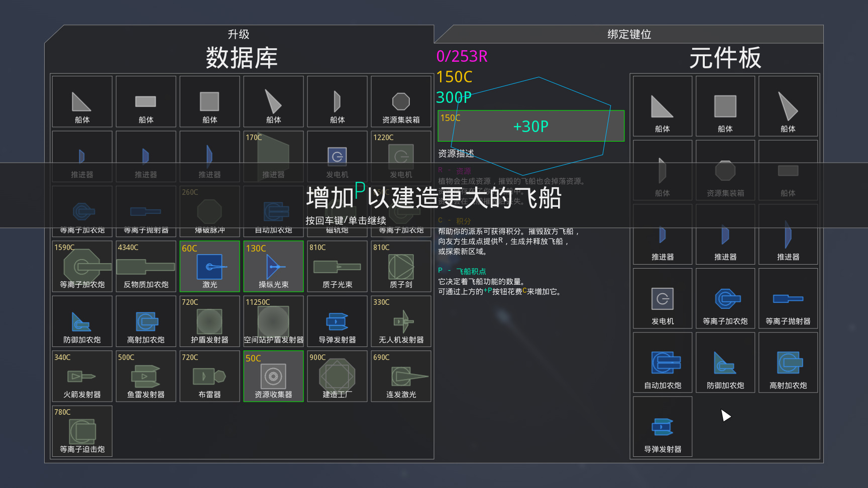选择「建造工厂」图标
868x488 pixels.
[337, 376]
